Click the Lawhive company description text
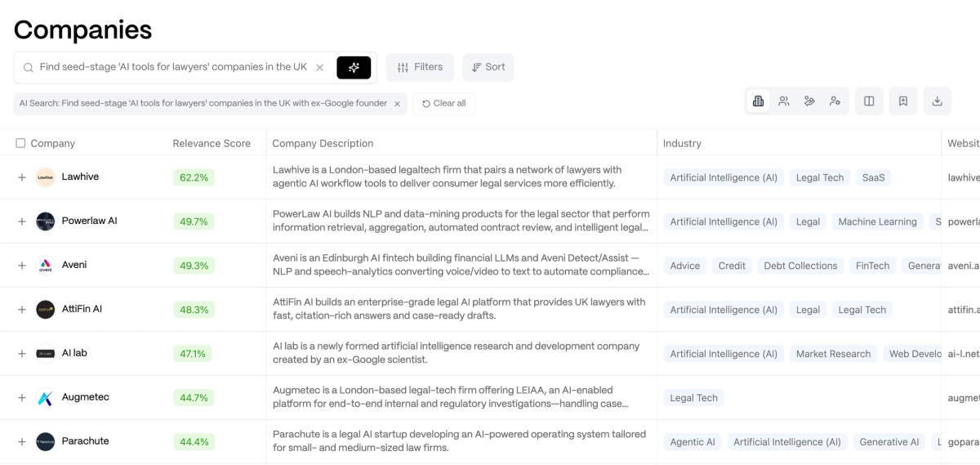Screen dimensions: 980x465 click(x=448, y=177)
